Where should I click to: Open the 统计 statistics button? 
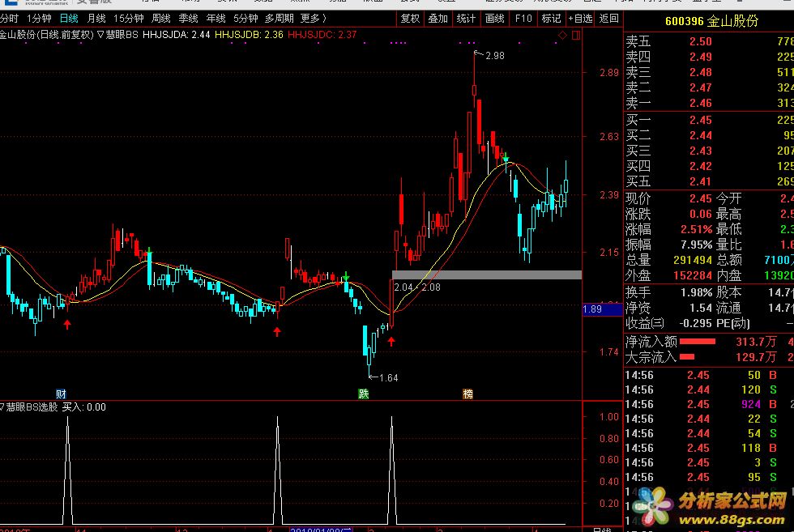(466, 19)
